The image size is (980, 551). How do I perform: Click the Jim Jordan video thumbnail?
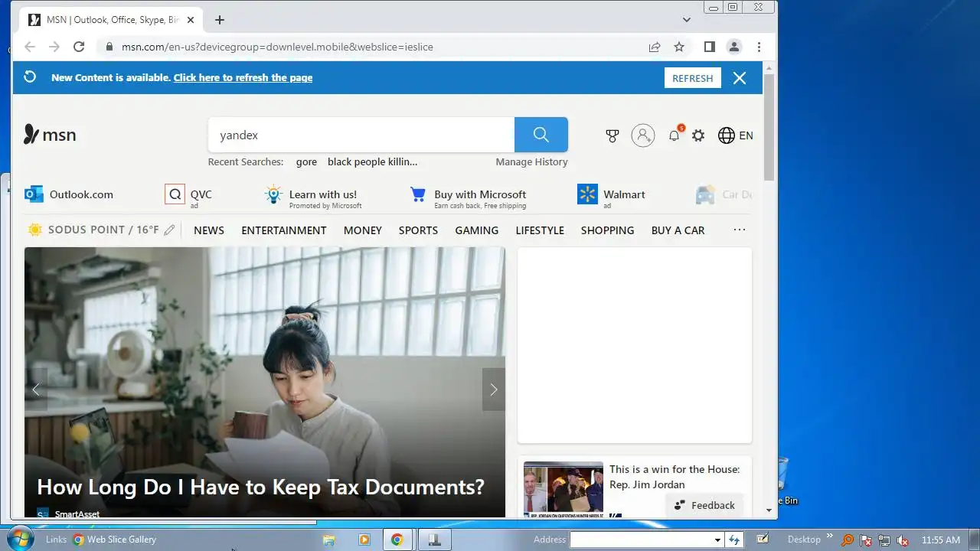point(563,490)
